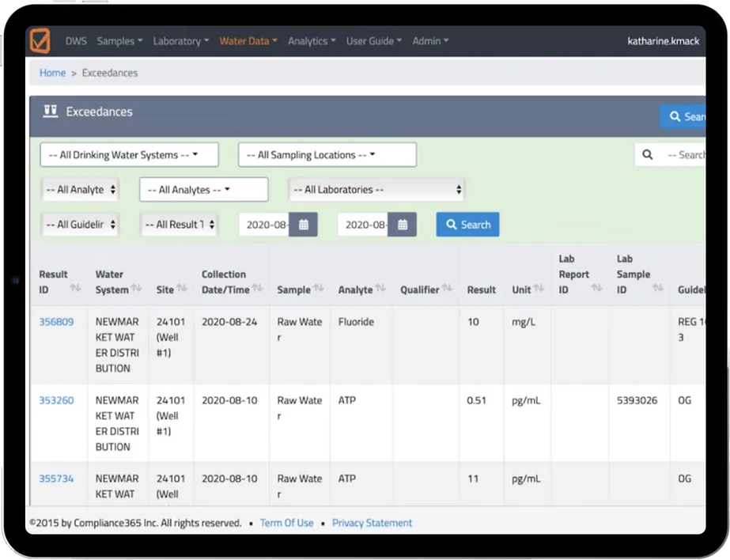Click DWS in the navigation bar

[x=76, y=41]
